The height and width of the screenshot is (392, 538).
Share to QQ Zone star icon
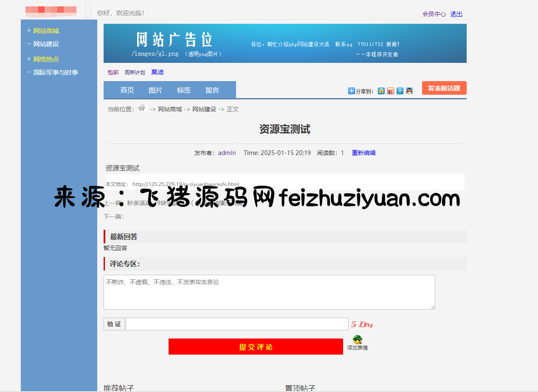(381, 91)
